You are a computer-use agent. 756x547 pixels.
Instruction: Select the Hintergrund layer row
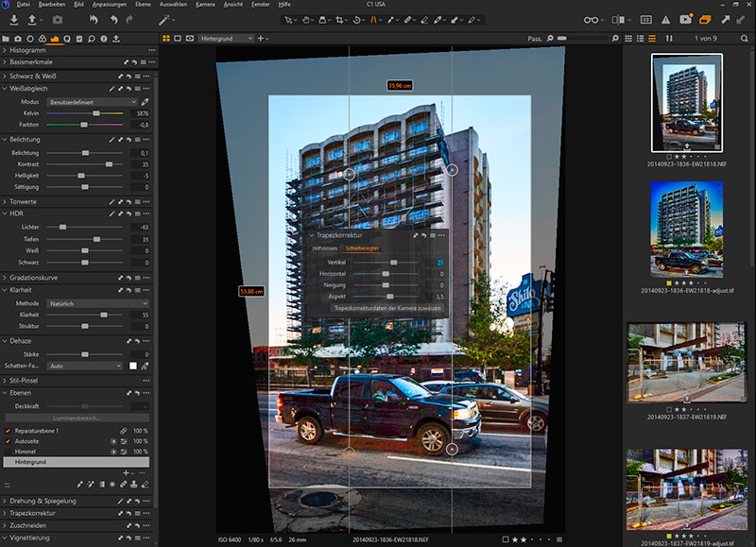point(77,462)
